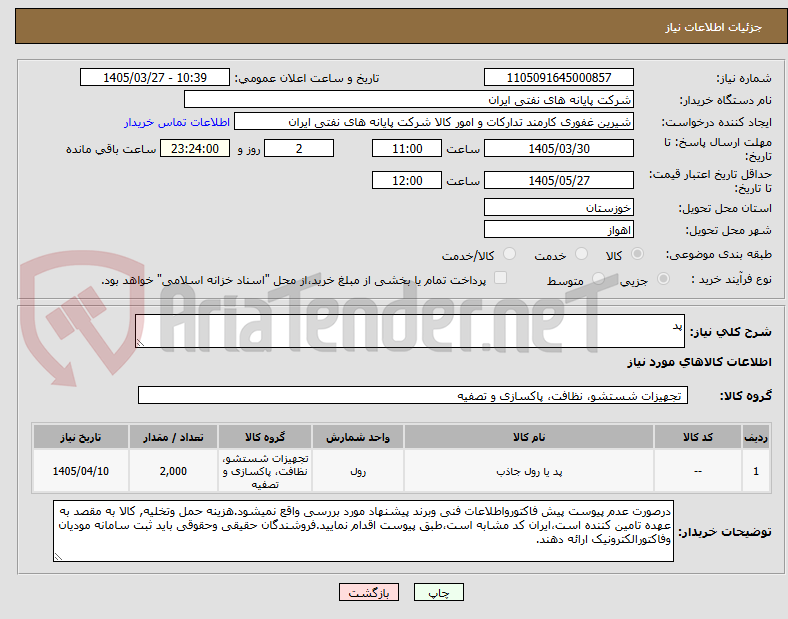
Task: Click the need date cell 1405/04/10
Action: [81, 471]
